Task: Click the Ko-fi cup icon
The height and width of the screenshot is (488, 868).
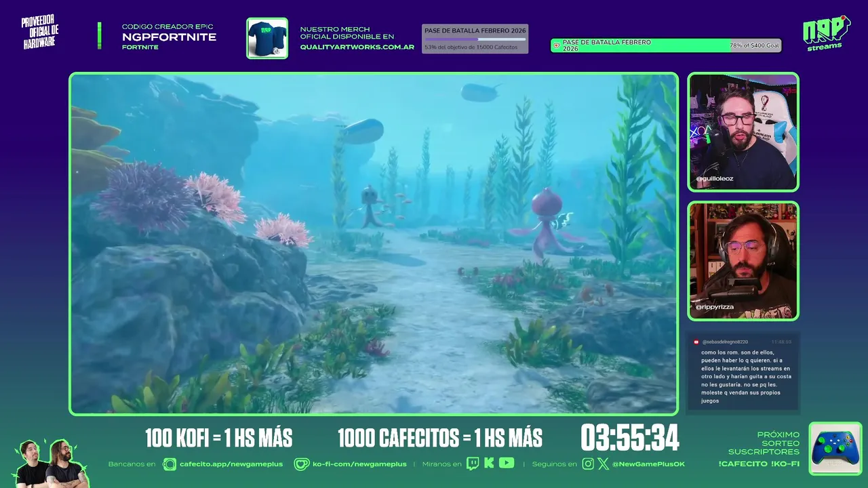Action: [x=301, y=464]
